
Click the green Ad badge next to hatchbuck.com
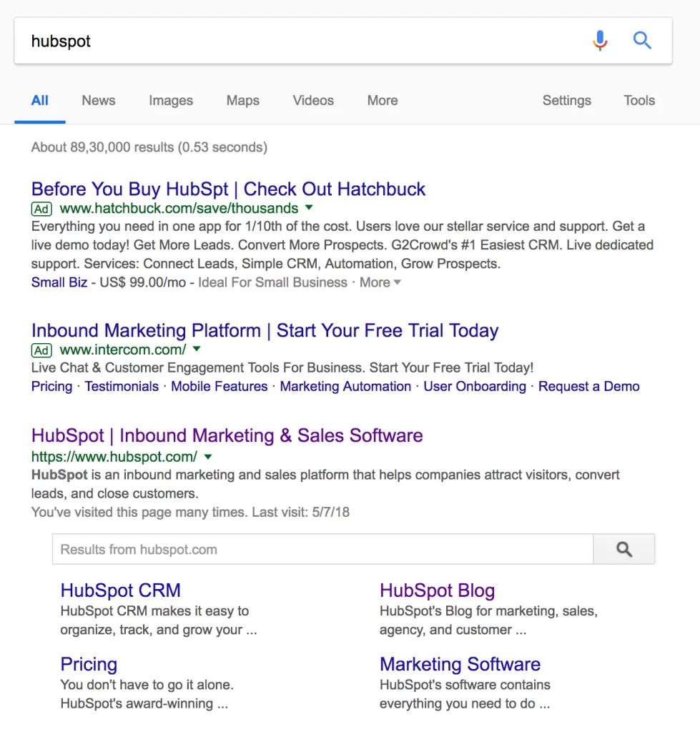[x=41, y=208]
